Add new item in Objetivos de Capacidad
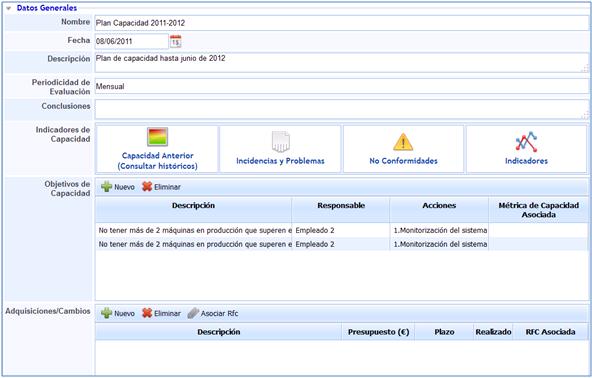Viewport: 592px width, 378px height. tap(118, 187)
